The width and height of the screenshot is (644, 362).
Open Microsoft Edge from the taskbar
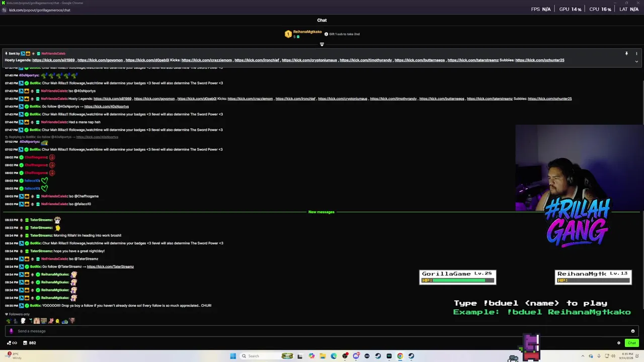click(334, 356)
